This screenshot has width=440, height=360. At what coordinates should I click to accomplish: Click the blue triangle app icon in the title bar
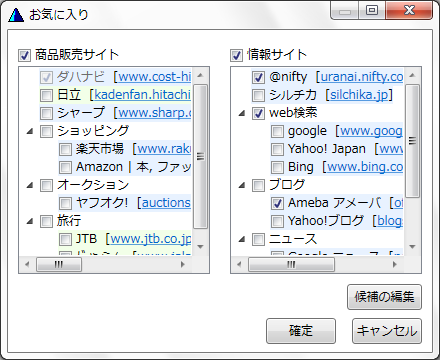click(16, 15)
